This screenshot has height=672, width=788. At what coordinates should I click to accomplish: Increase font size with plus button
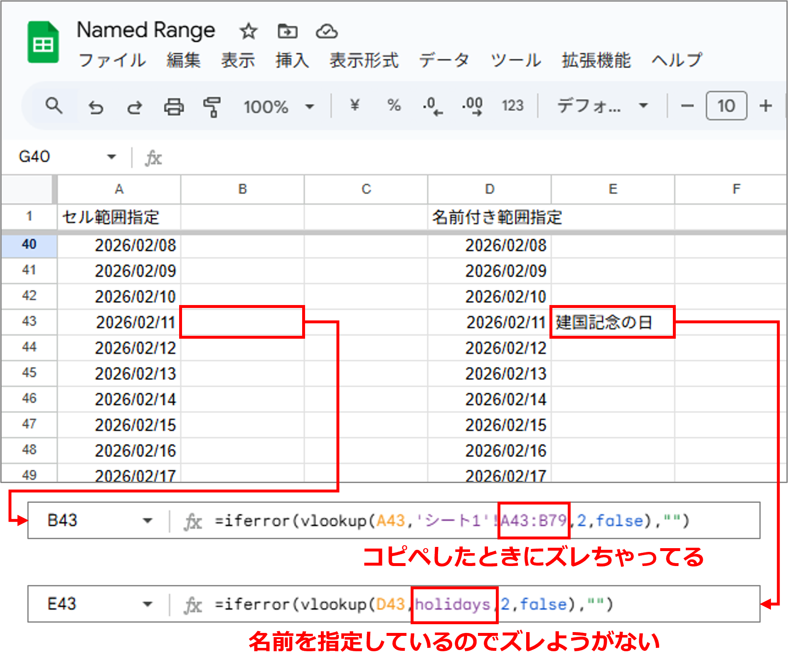(765, 106)
